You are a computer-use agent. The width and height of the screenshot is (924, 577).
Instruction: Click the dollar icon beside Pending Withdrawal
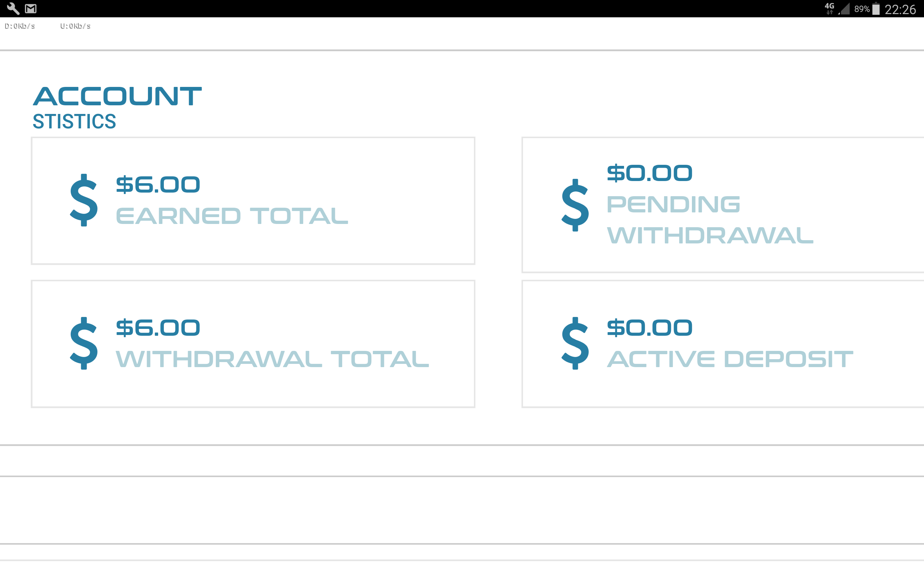pos(575,205)
